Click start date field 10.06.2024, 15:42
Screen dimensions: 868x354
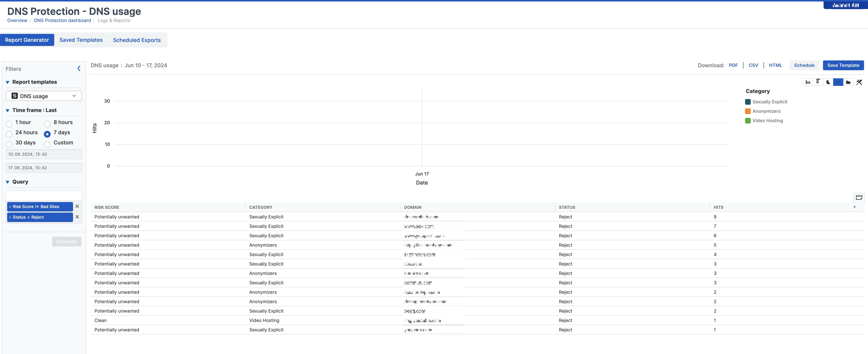44,154
